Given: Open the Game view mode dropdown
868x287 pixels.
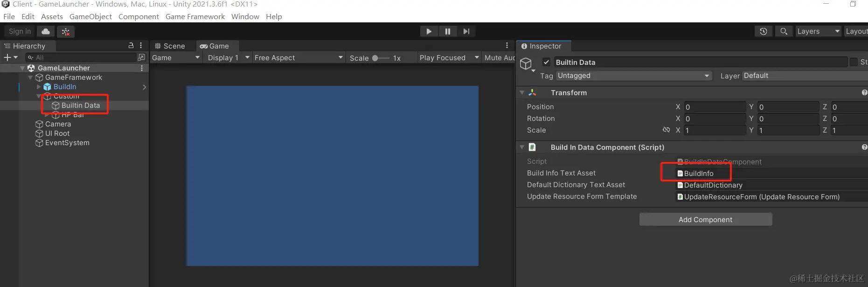Looking at the screenshot, I should [176, 57].
